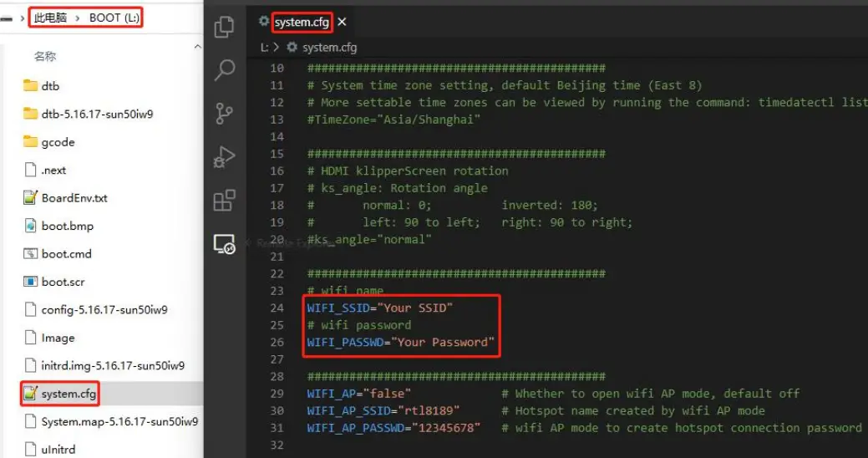Screen dimensions: 868x458
Task: Select the dtb-5.16.17-sun50iw9 folder
Action: (x=97, y=114)
